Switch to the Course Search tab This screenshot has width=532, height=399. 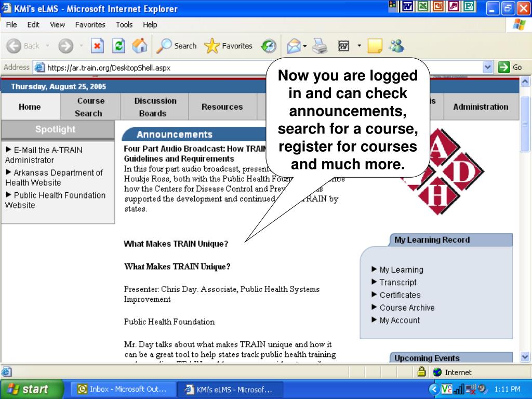click(x=90, y=107)
